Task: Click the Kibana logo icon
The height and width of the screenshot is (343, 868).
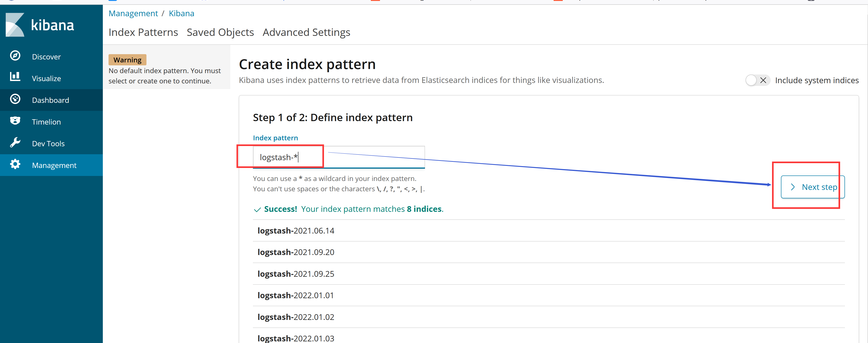Action: coord(15,25)
